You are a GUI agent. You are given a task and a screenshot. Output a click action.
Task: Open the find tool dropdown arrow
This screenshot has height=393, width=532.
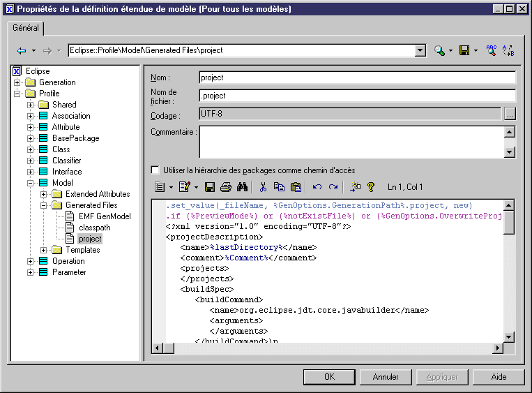(x=450, y=51)
